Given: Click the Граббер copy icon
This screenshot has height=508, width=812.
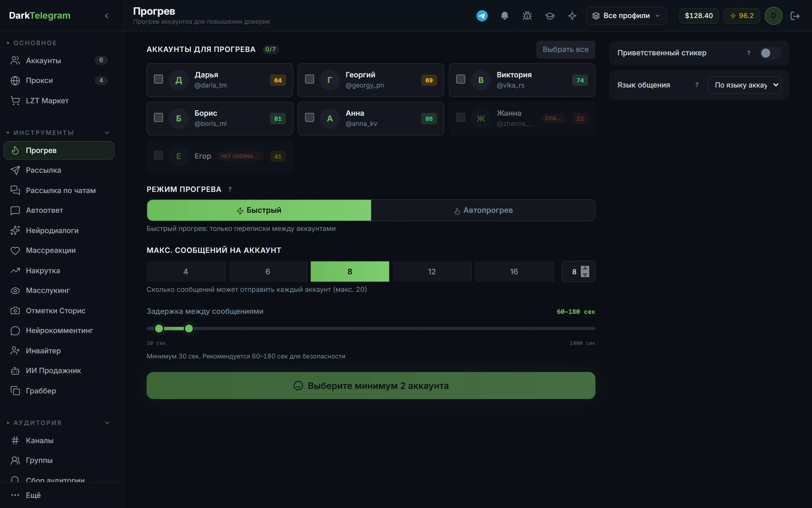Looking at the screenshot, I should coord(15,391).
